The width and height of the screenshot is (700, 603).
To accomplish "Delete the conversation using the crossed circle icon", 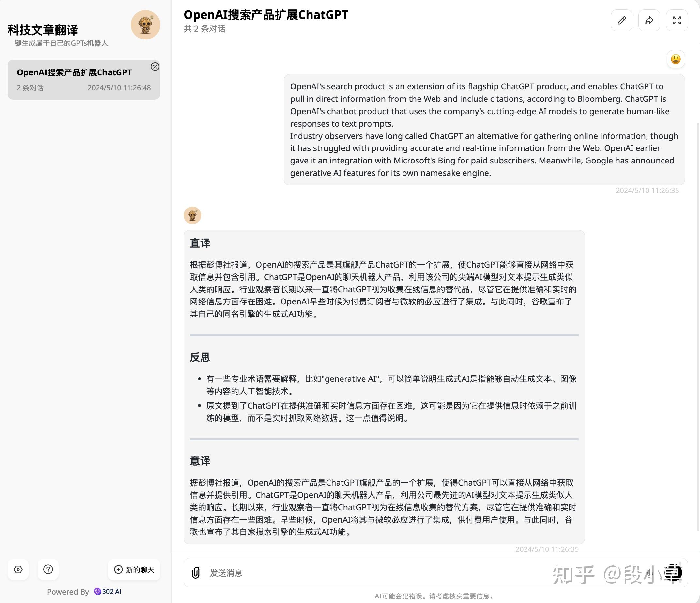I will click(x=155, y=67).
